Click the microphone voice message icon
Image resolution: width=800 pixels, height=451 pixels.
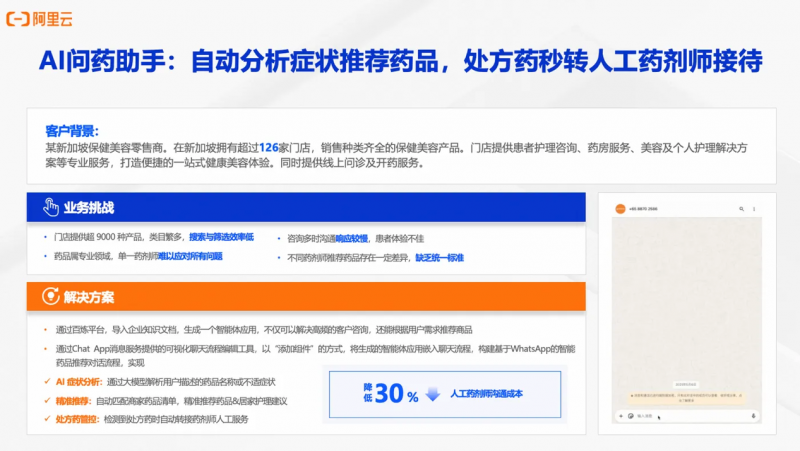[x=755, y=415]
